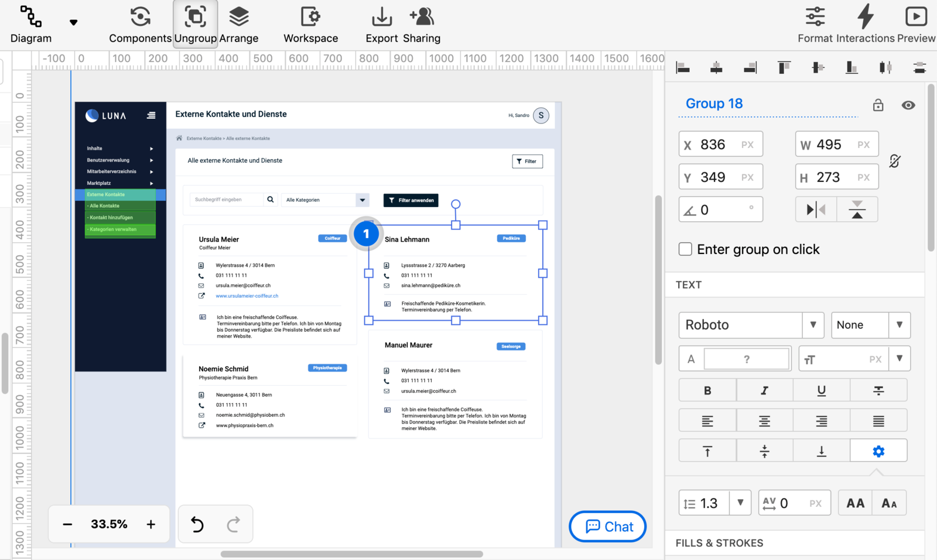The height and width of the screenshot is (560, 937).
Task: Open the font weight None dropdown
Action: click(x=900, y=325)
